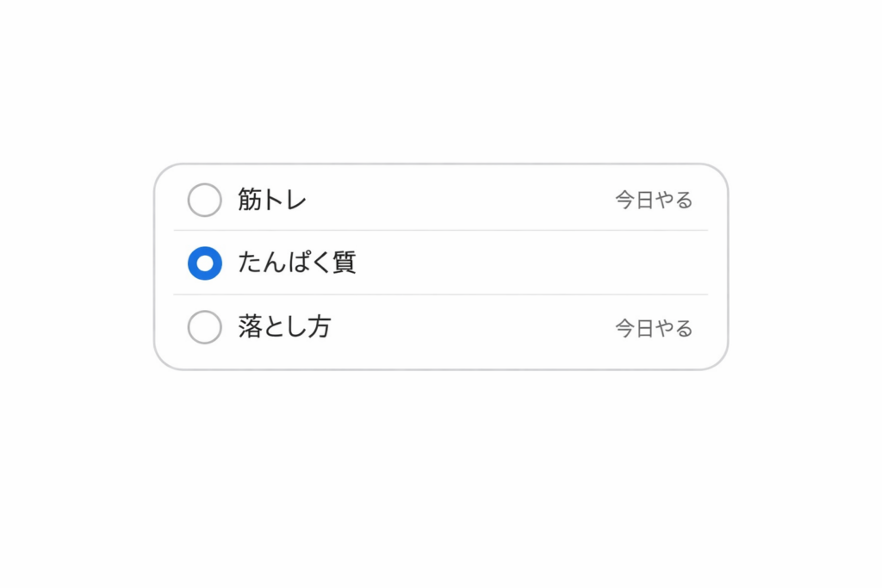Click the 筋 kanji in the first row
This screenshot has width=882, height=588.
point(250,201)
